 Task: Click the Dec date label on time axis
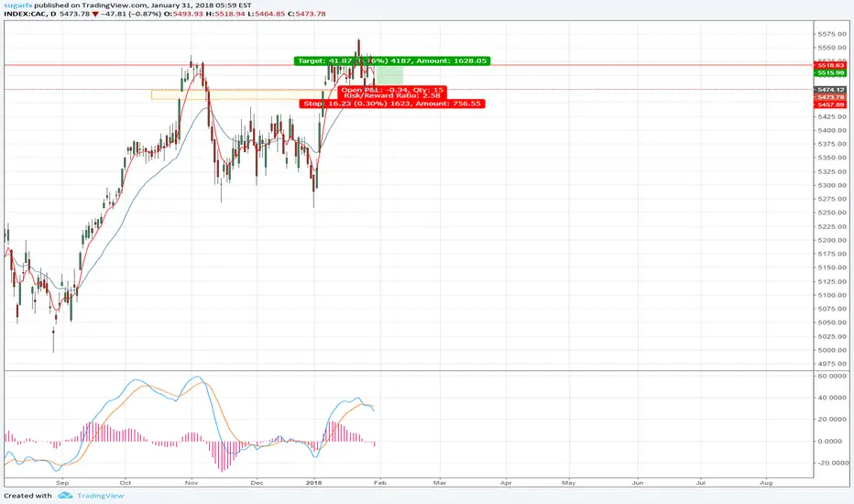[x=257, y=483]
